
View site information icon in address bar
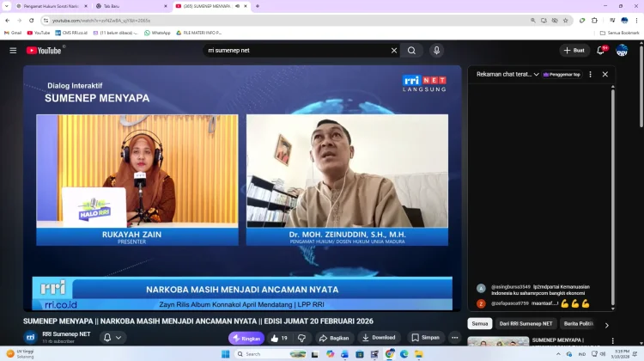(46, 20)
